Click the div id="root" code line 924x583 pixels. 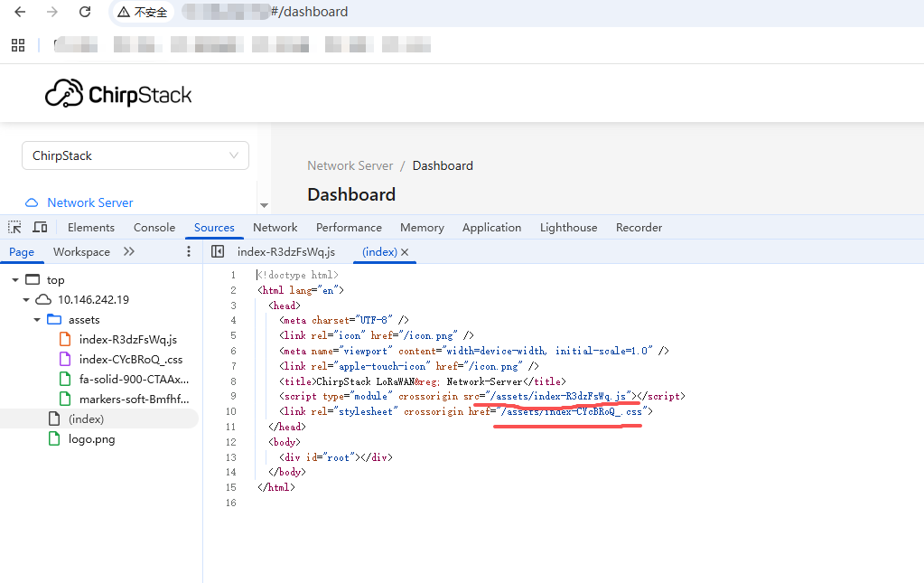click(x=336, y=457)
